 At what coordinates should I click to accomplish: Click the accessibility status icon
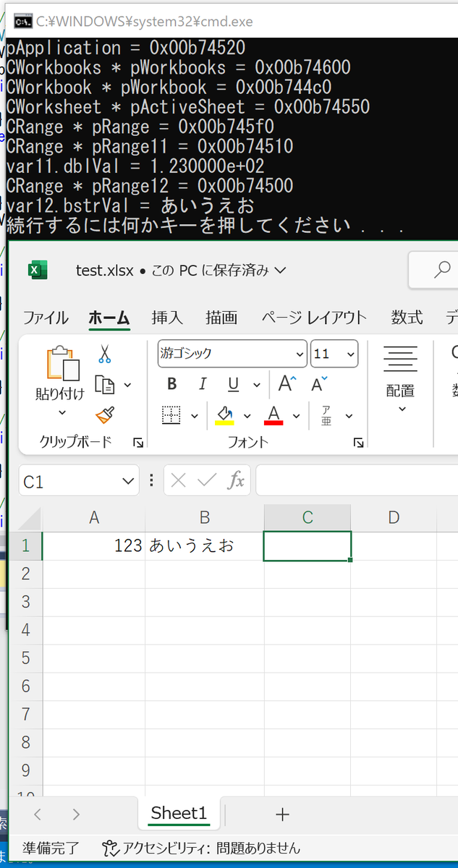point(109,848)
